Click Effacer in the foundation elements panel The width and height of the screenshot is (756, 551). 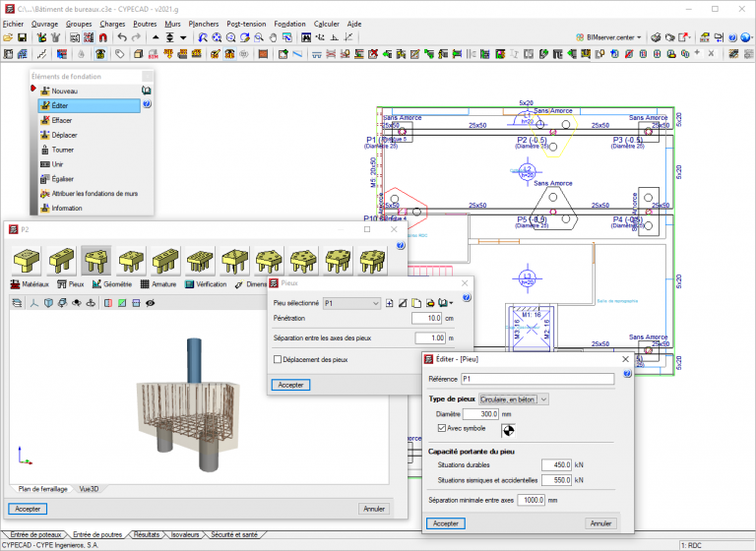[x=61, y=120]
